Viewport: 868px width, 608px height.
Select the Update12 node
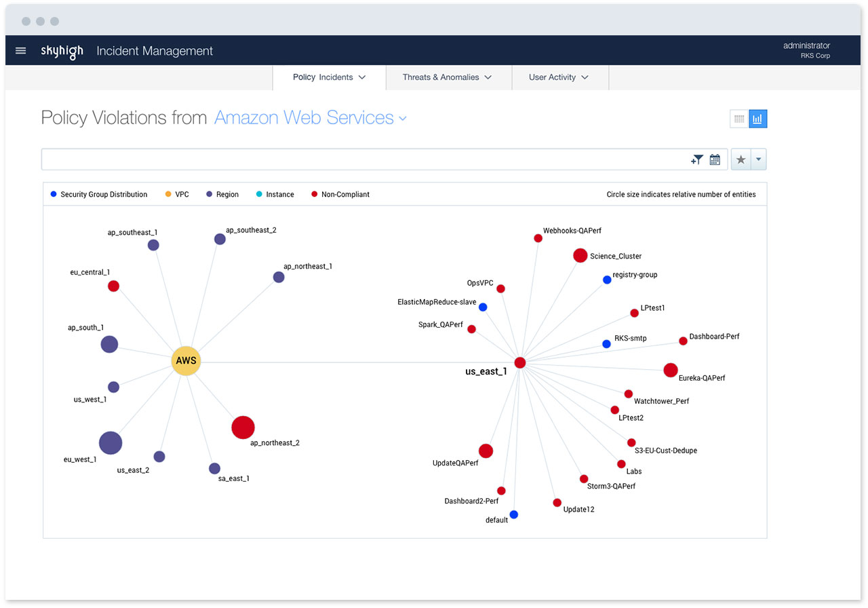click(557, 503)
